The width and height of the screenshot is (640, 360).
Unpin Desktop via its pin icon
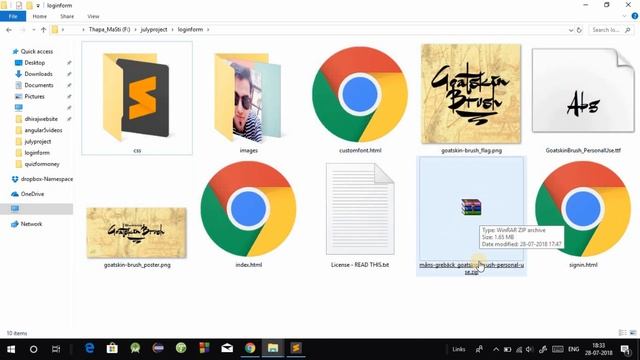(69, 63)
